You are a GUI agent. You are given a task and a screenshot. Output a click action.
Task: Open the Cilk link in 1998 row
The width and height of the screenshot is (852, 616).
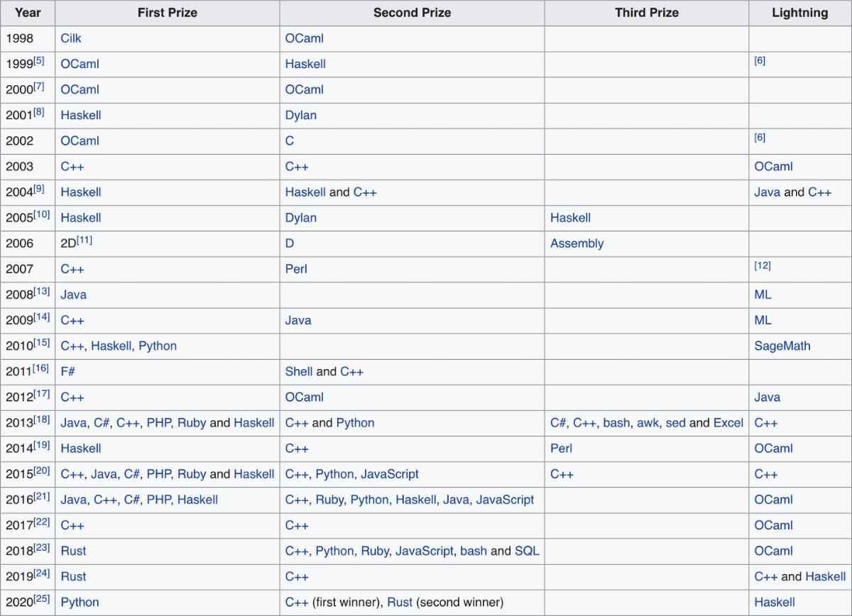click(71, 38)
